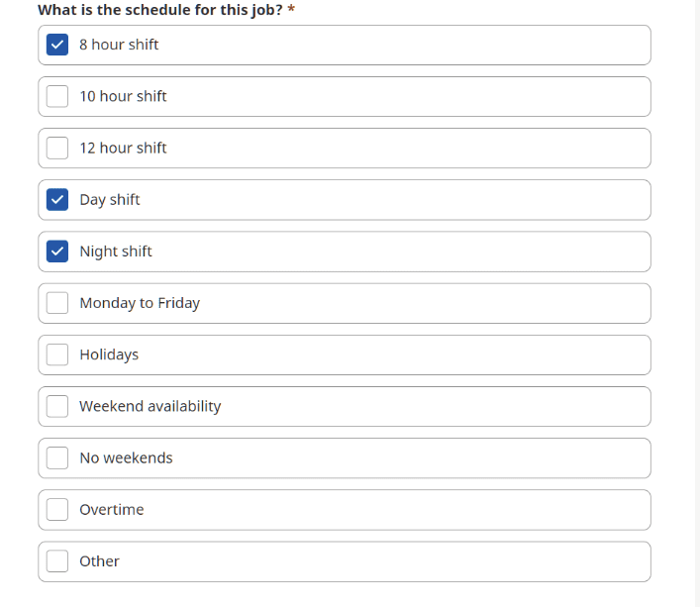Click the "Other" option label text
The height and width of the screenshot is (607, 700).
point(99,560)
